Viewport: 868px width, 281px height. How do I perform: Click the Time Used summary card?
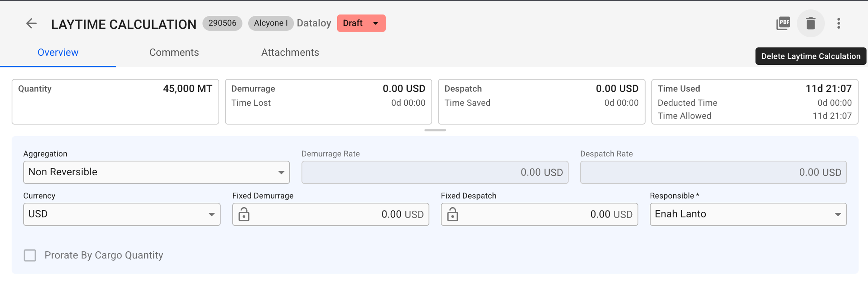(x=755, y=102)
